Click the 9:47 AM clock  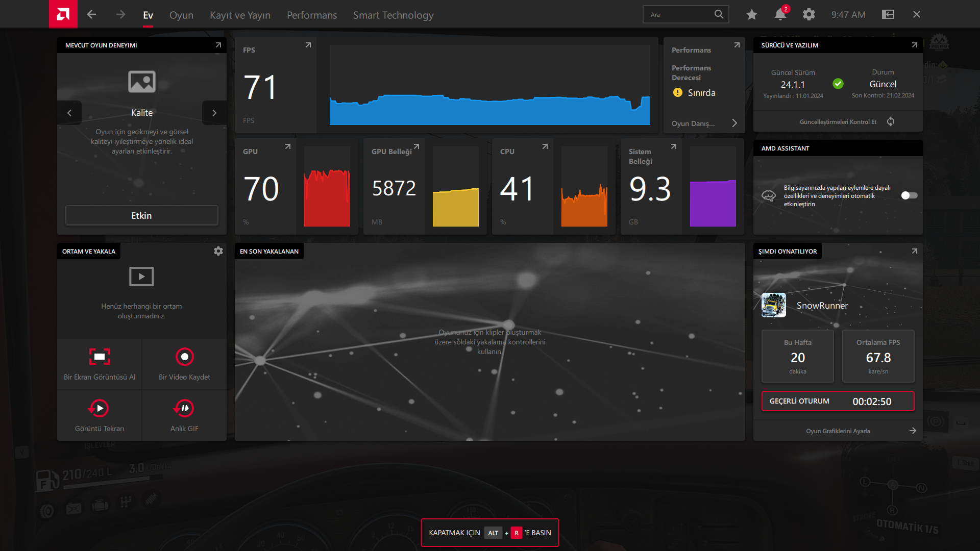coord(848,15)
